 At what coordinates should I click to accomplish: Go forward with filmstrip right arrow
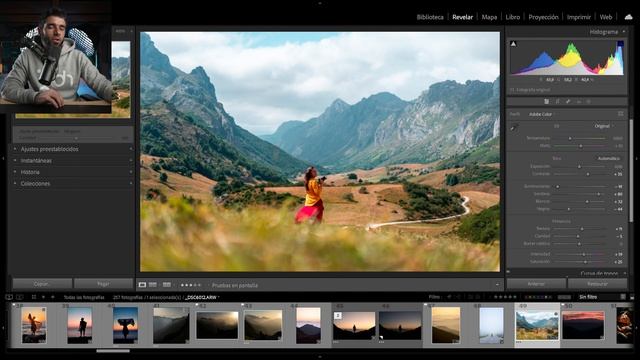click(x=52, y=297)
